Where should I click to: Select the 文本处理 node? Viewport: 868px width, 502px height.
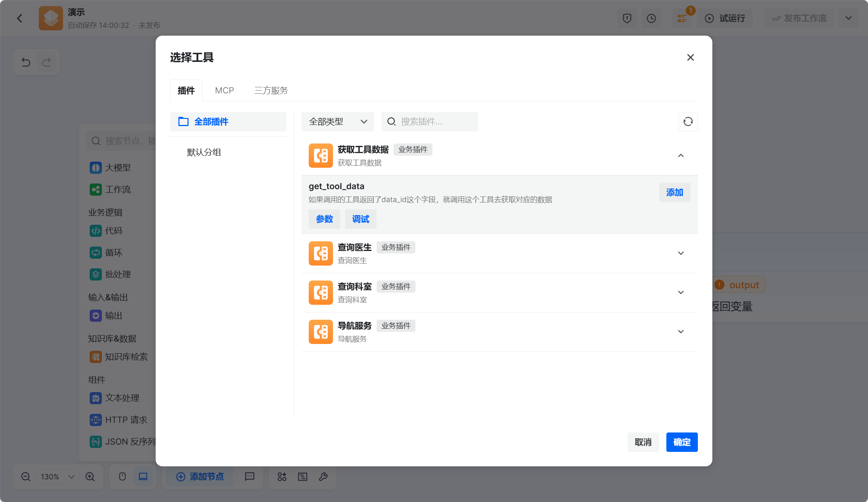(114, 398)
